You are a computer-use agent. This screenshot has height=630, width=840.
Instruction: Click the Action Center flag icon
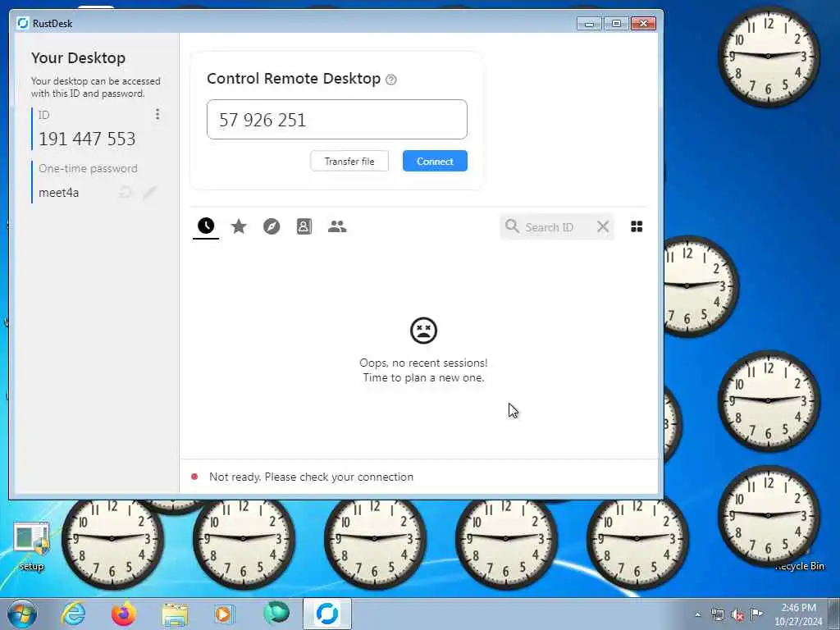pyautogui.click(x=757, y=614)
